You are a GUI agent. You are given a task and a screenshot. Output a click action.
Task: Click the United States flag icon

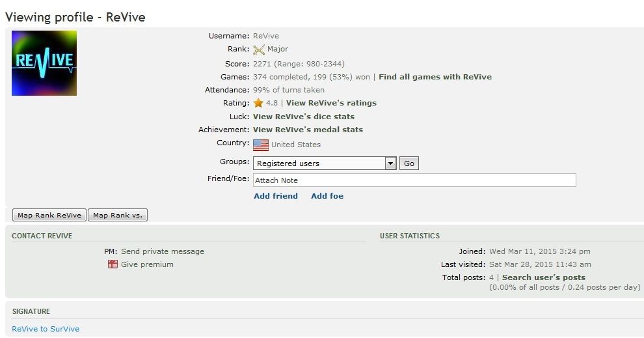click(261, 145)
